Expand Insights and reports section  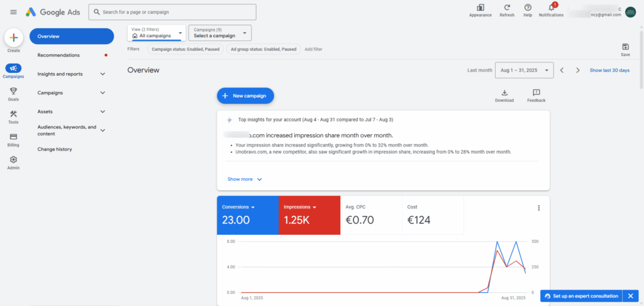point(72,74)
